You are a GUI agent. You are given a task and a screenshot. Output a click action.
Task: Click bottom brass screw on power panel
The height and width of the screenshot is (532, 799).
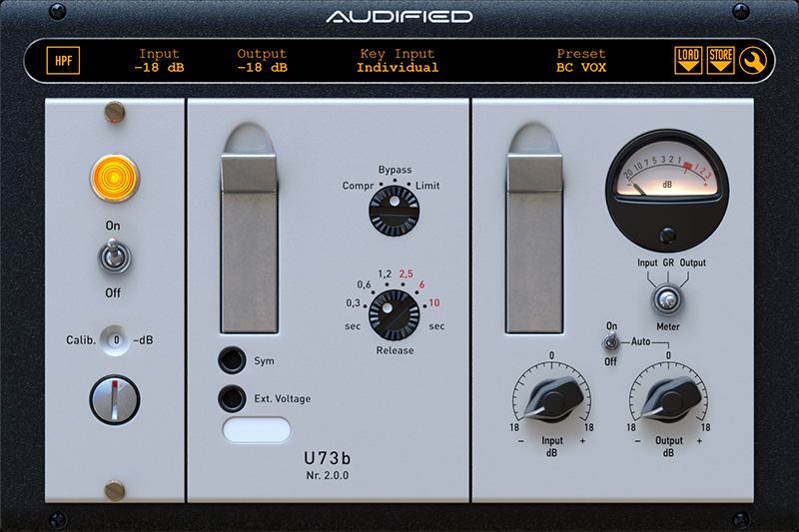(x=114, y=490)
